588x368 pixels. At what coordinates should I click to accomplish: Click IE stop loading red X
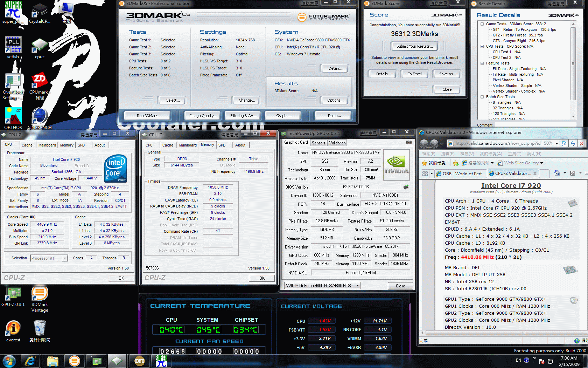pyautogui.click(x=581, y=143)
